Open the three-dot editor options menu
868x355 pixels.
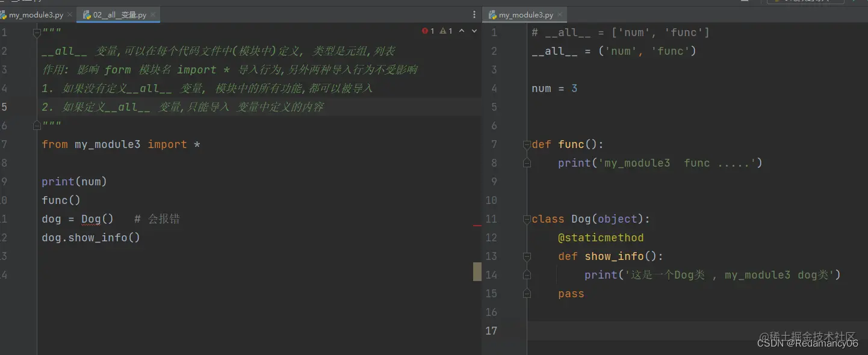(x=474, y=13)
